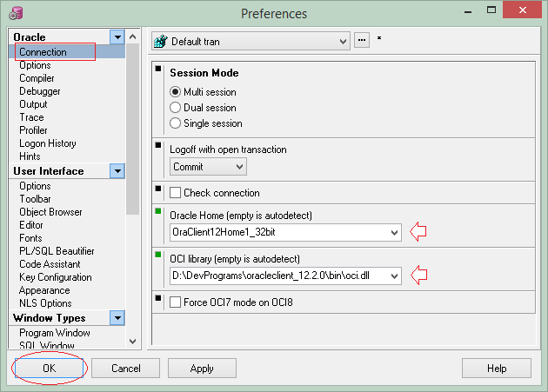Viewport: 548px width, 392px height.
Task: Select the Trace item
Action: [31, 117]
